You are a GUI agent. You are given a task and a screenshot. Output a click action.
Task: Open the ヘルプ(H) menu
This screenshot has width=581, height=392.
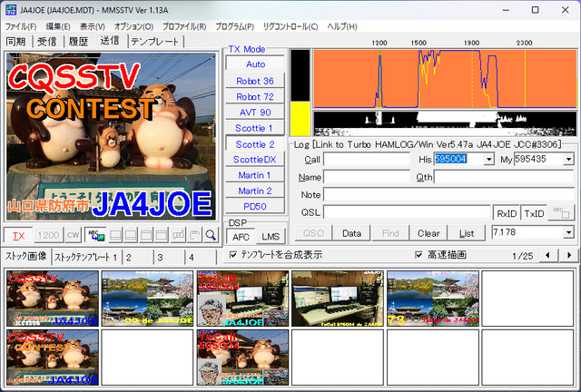[342, 26]
